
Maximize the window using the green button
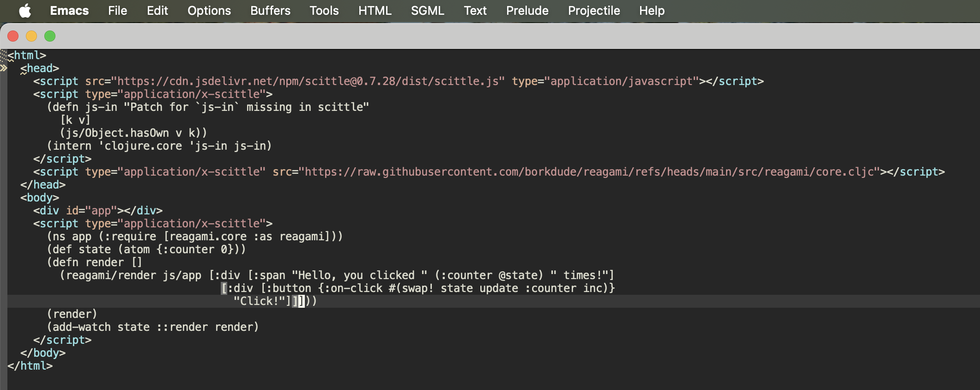coord(50,36)
